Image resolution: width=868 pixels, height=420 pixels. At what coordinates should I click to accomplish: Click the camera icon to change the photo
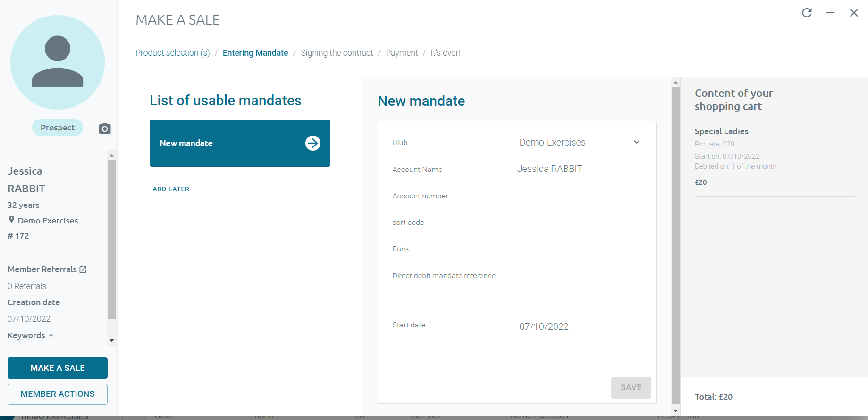pos(105,129)
